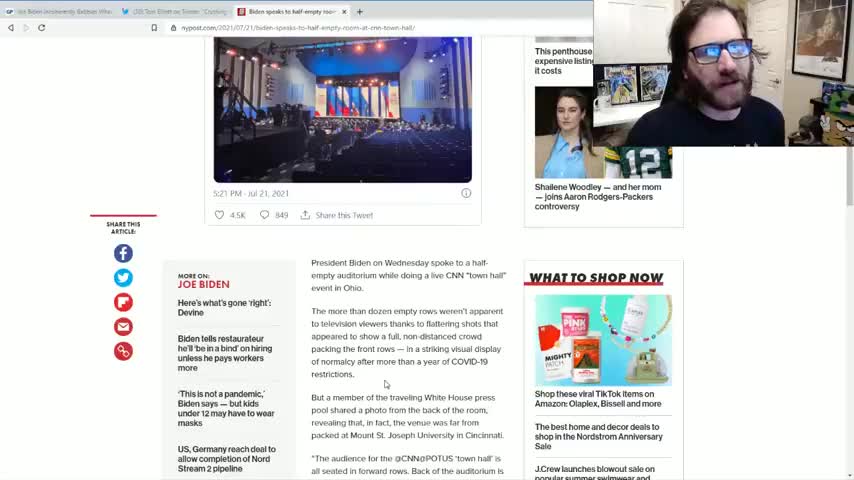The image size is (854, 480).
Task: Switch to the Tom Elliott on Twitter tab
Action: (x=174, y=11)
